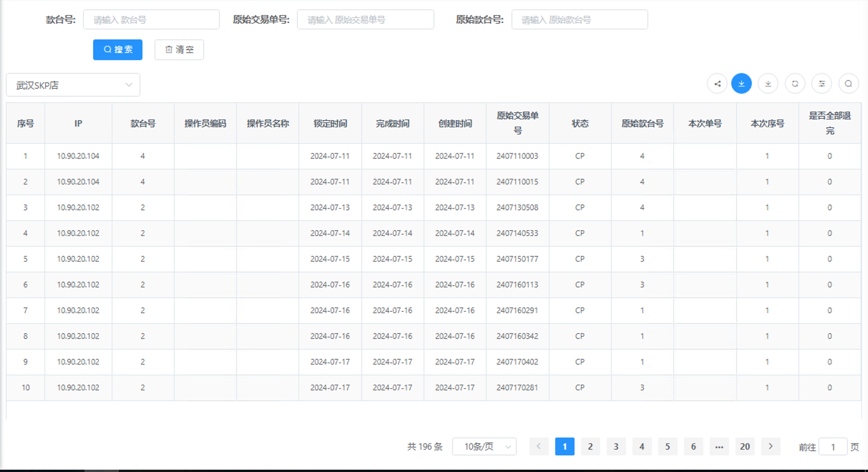Toggle search panel with magnifier icon
Screen dimensions: 868x472
pyautogui.click(x=848, y=84)
